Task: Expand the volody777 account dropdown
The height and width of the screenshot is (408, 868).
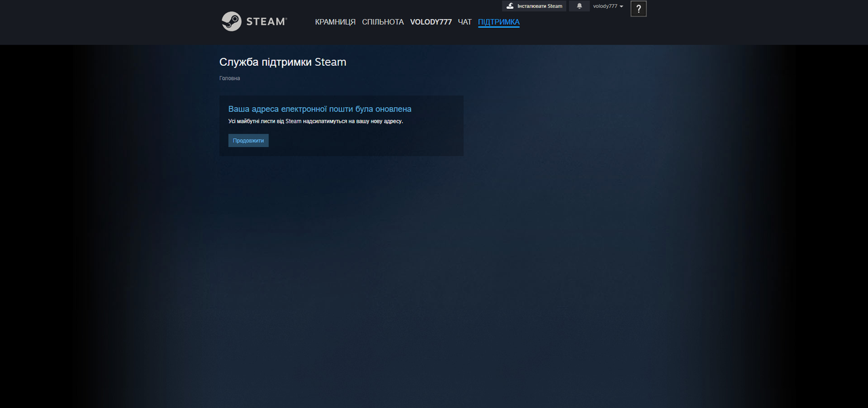Action: tap(608, 6)
